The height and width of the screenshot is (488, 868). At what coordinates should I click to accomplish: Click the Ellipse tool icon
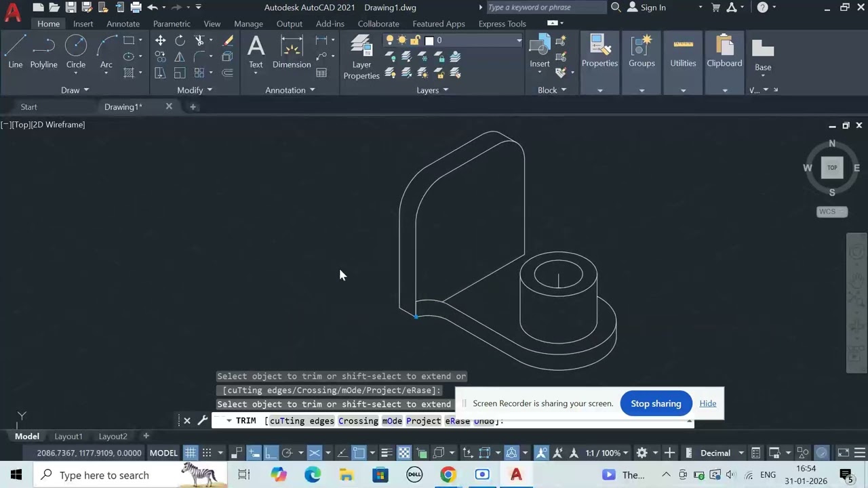(x=129, y=57)
